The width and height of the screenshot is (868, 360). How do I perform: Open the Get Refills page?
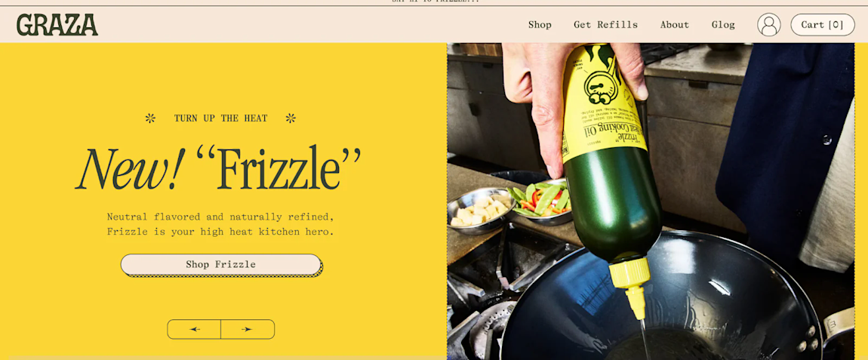tap(605, 25)
